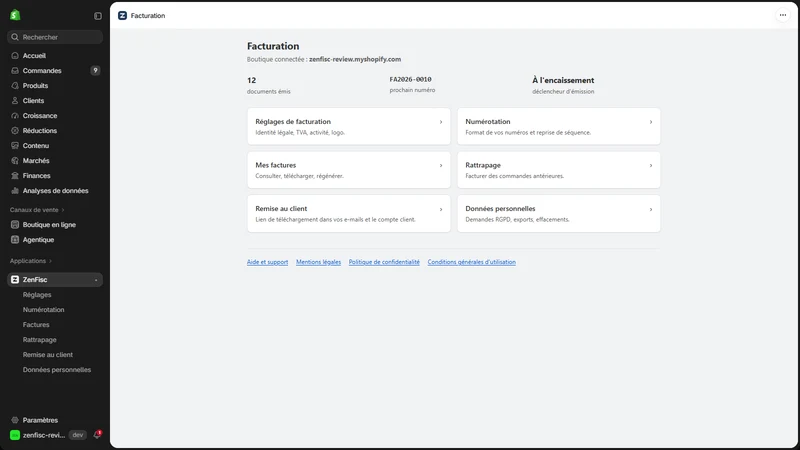Click the Commandes badge showing 9

[x=95, y=70]
